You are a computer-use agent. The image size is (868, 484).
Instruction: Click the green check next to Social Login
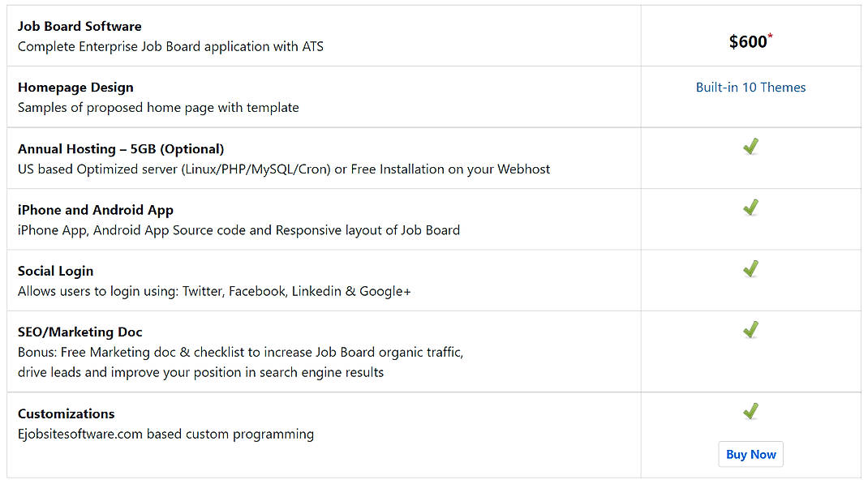tap(750, 268)
